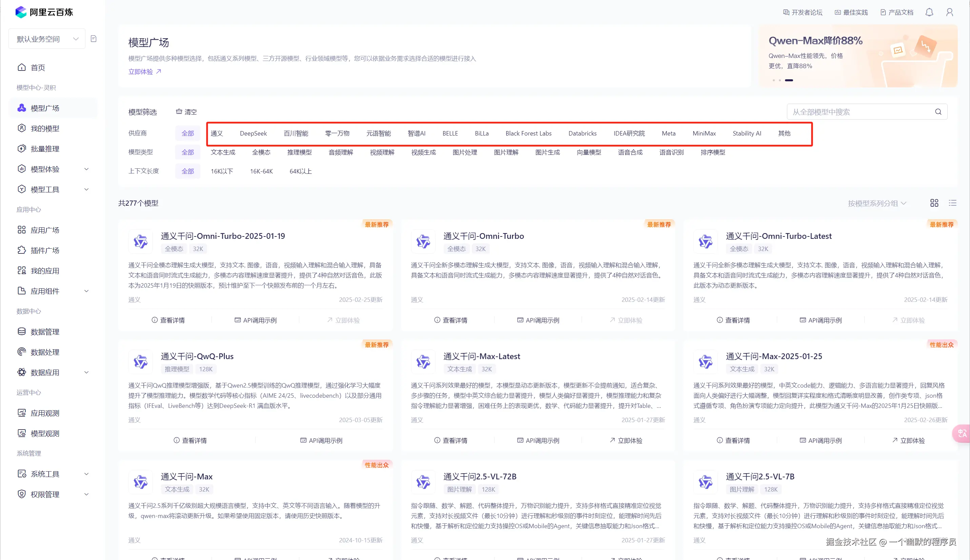Go to 应用广场 in the sidebar
Viewport: 970px width, 560px height.
45,230
